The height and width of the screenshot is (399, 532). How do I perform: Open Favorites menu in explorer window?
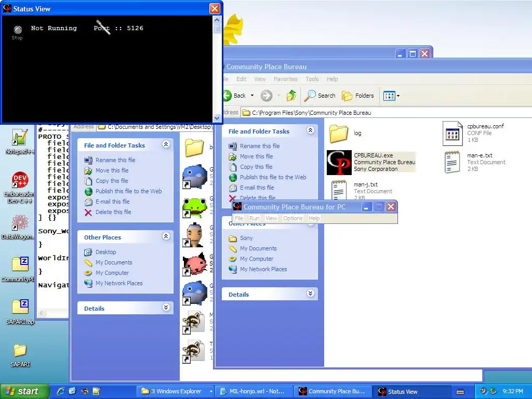285,79
